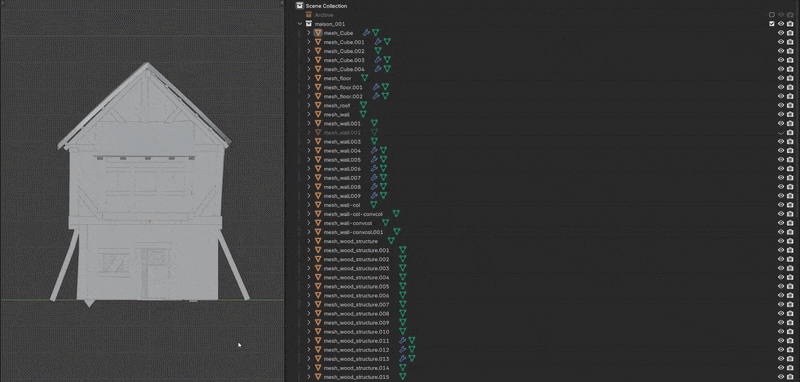800x382 pixels.
Task: Select mesh_floor.002 in the outliner
Action: (x=343, y=96)
